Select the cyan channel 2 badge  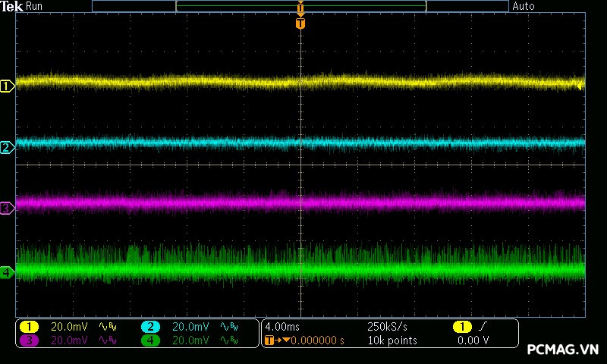pyautogui.click(x=150, y=327)
